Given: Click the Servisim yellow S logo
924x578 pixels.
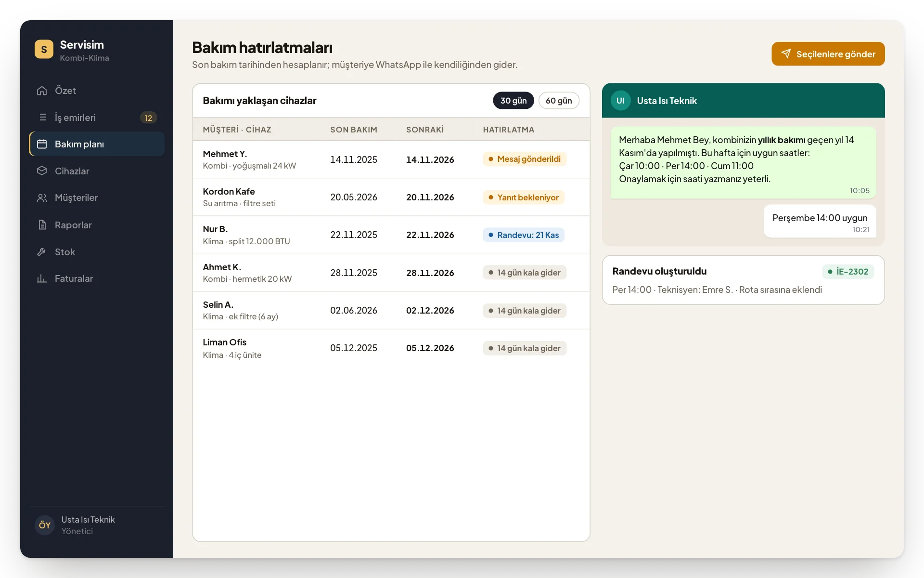Looking at the screenshot, I should (44, 49).
